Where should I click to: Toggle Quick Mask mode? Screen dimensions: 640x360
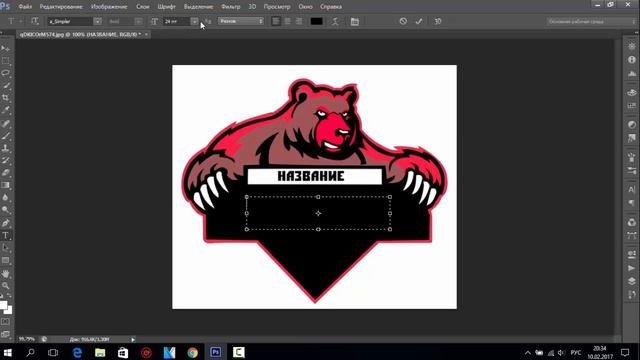(5, 322)
